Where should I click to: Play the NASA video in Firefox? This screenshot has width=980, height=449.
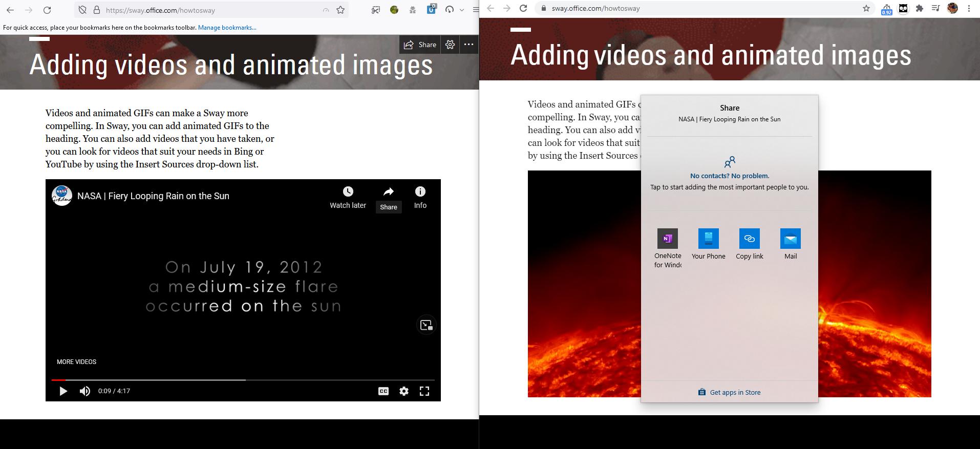63,391
